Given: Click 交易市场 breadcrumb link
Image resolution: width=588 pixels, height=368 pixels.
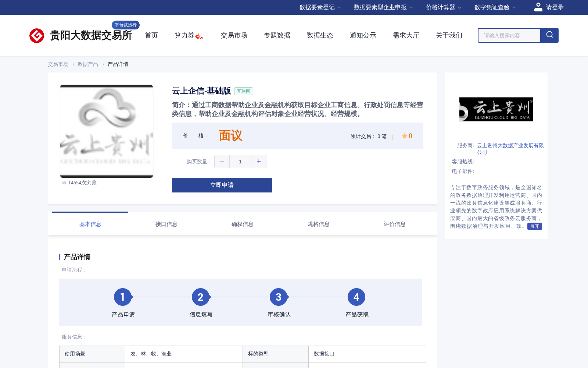Looking at the screenshot, I should 58,64.
